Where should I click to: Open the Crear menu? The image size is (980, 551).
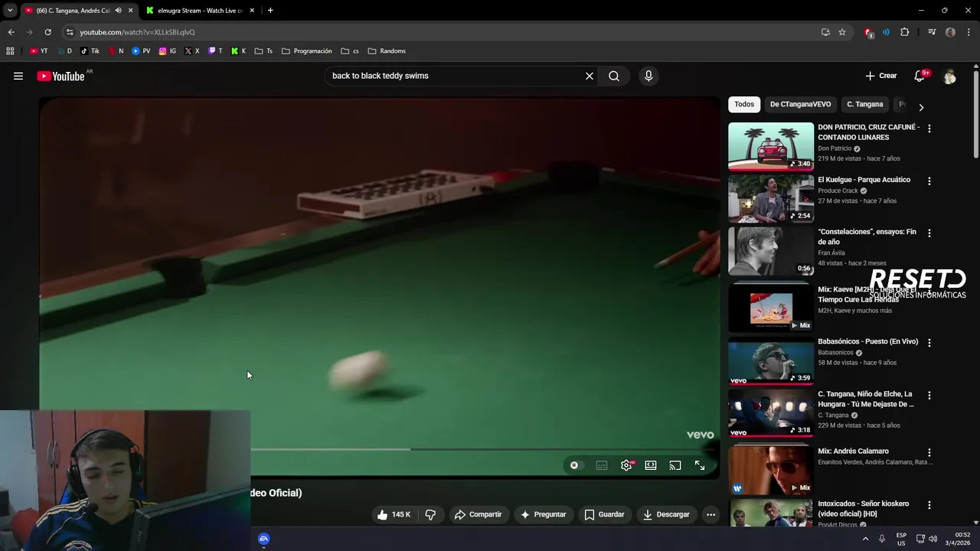[881, 76]
